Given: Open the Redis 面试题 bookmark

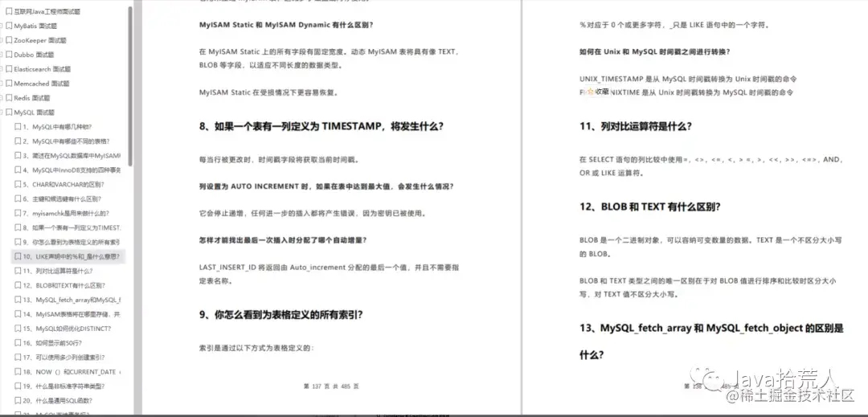Looking at the screenshot, I should click(x=32, y=98).
